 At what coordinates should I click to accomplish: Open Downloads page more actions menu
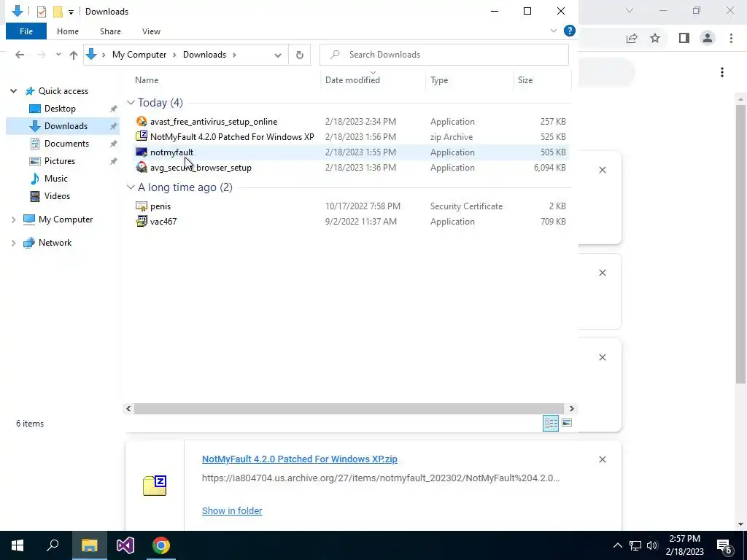(722, 72)
